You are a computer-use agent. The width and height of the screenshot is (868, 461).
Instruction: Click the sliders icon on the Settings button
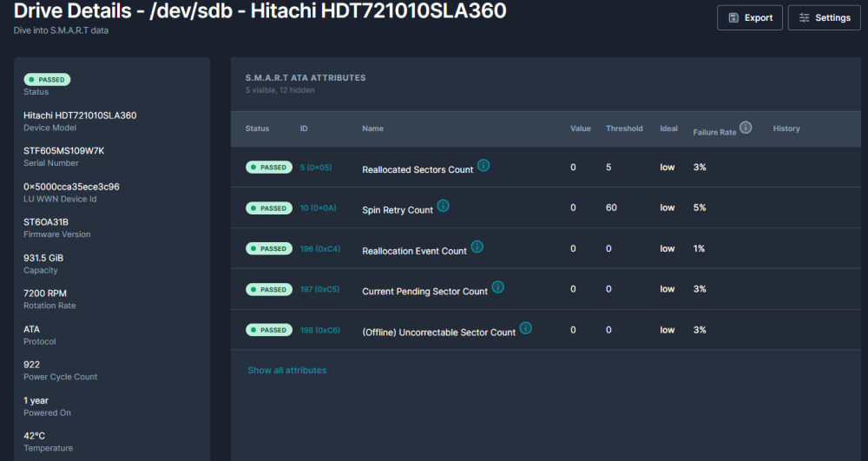tap(805, 17)
